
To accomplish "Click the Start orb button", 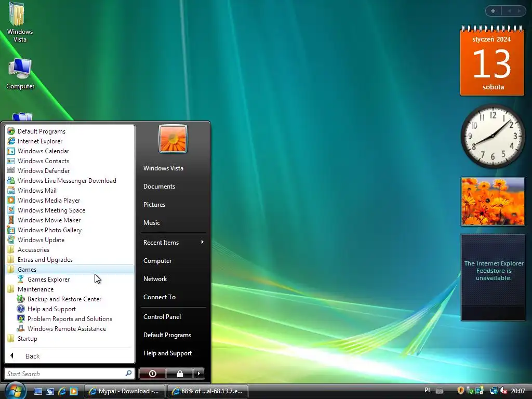I will [x=15, y=391].
